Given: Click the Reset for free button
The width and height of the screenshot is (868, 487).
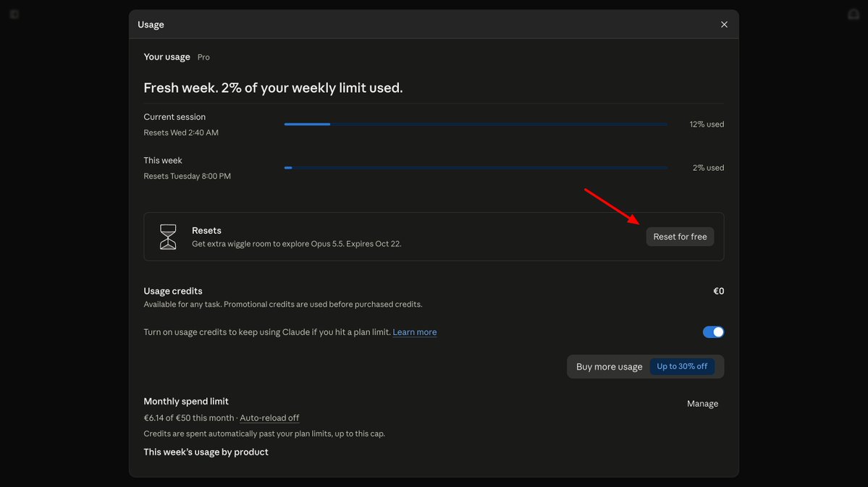Looking at the screenshot, I should pos(680,237).
